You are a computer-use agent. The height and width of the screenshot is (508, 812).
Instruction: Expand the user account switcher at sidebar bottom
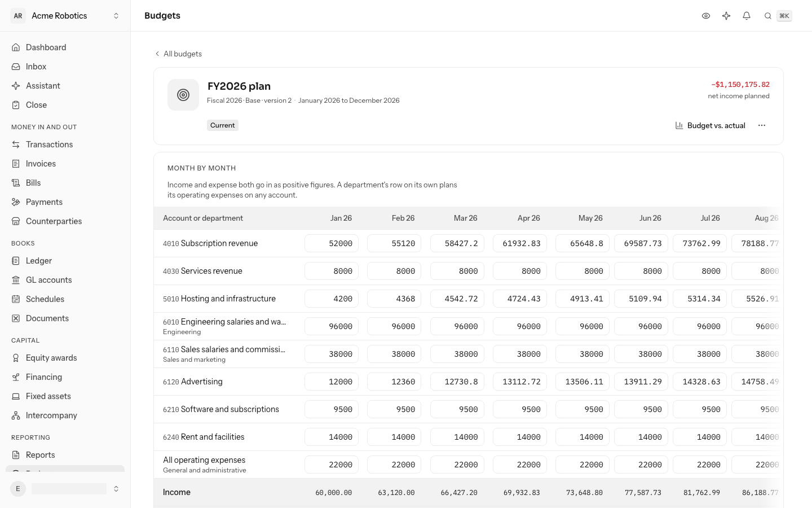65,489
